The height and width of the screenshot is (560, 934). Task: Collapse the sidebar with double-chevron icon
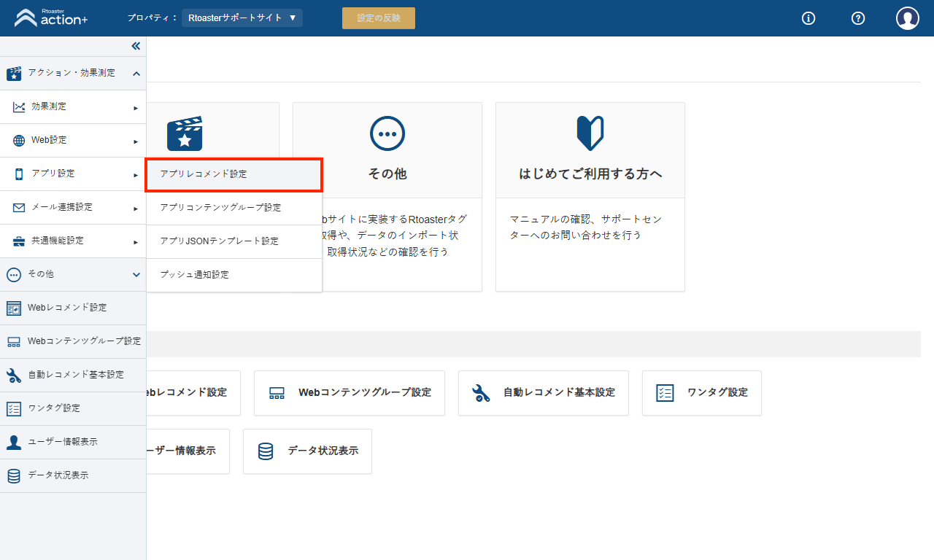click(136, 46)
